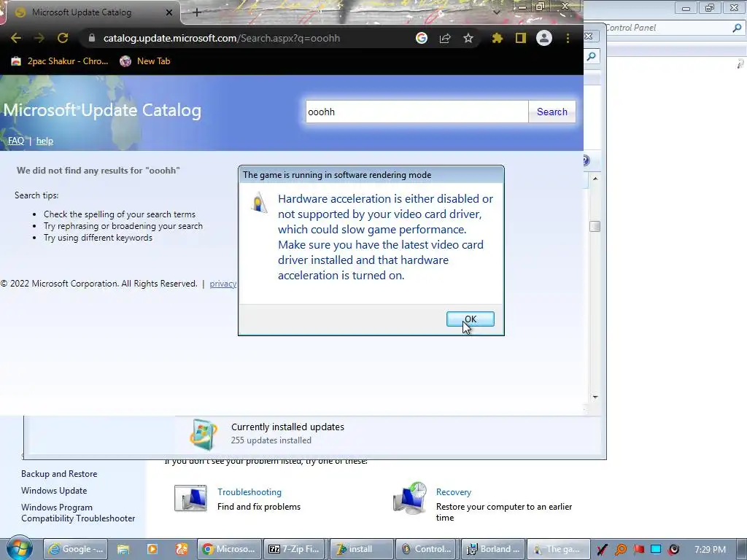Click the Google icon in address bar
Screen dimensions: 747x560
coord(421,38)
